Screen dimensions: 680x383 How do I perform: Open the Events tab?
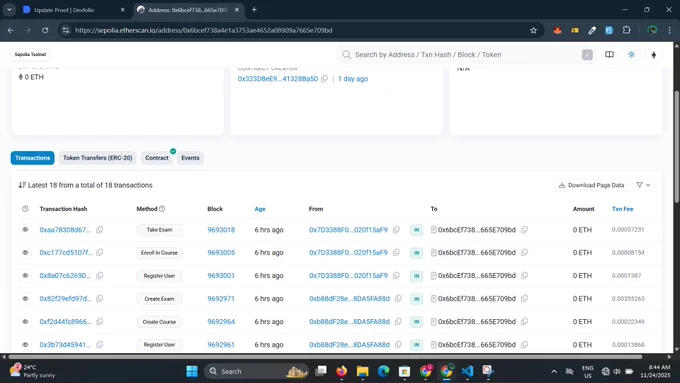[190, 158]
